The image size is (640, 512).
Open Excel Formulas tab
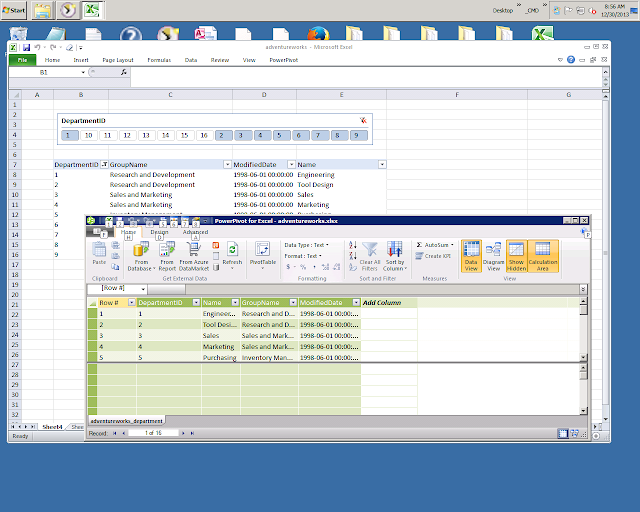pyautogui.click(x=159, y=60)
